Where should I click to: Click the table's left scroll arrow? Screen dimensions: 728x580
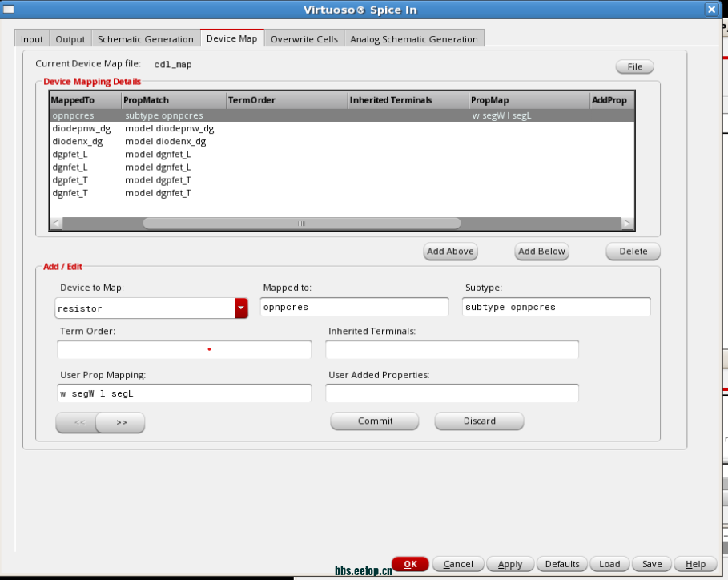click(x=56, y=224)
